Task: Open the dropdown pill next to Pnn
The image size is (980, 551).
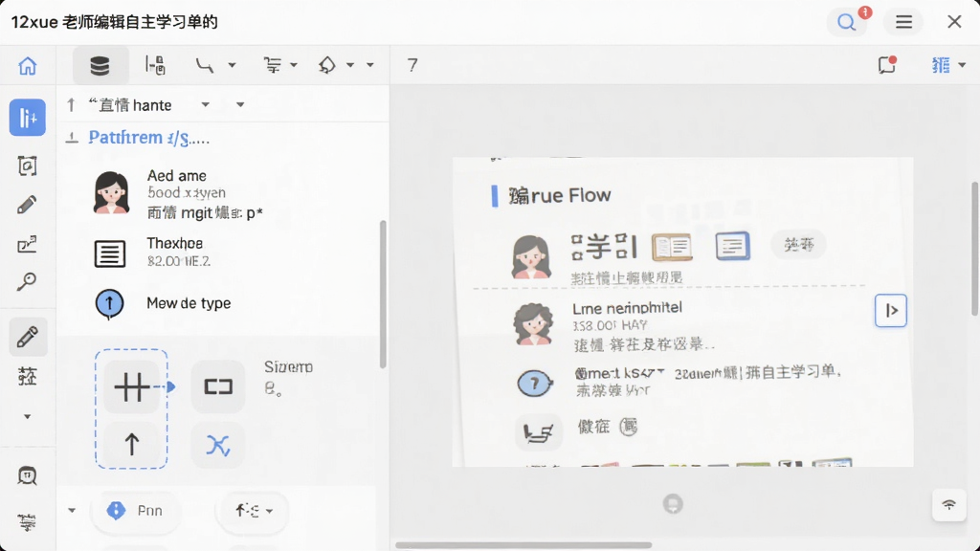Action: pos(253,511)
